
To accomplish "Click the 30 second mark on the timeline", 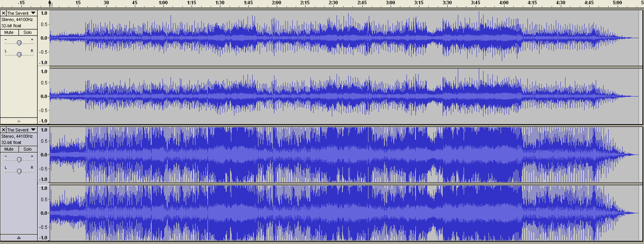I will click(x=106, y=3).
